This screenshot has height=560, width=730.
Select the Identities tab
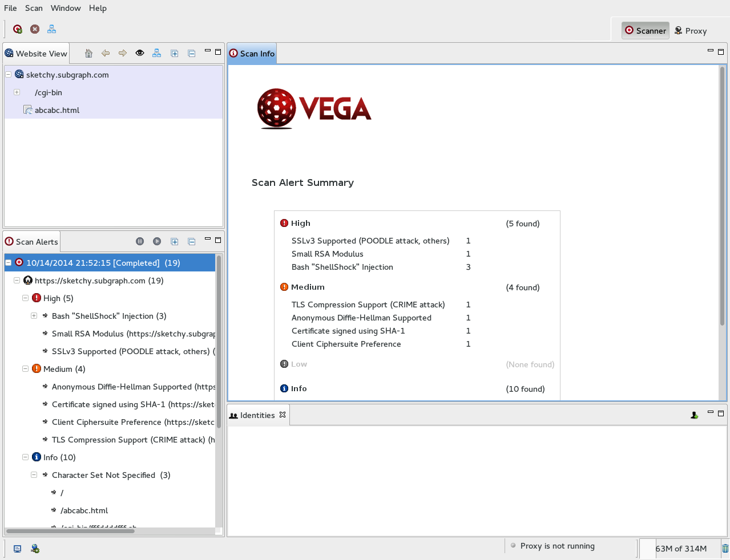258,415
